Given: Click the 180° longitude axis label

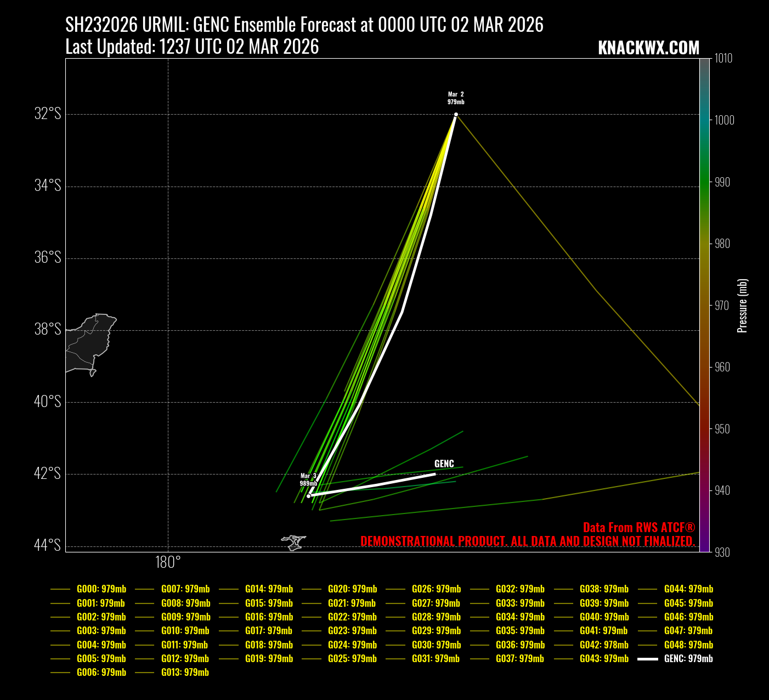Looking at the screenshot, I should coord(168,562).
